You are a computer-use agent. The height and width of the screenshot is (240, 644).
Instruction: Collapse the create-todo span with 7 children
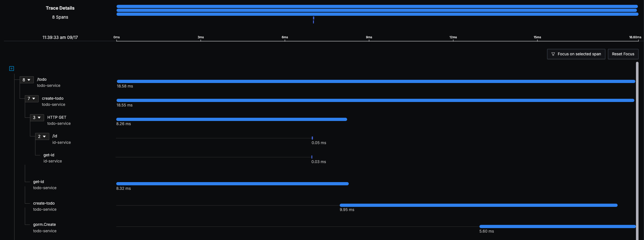click(x=32, y=98)
